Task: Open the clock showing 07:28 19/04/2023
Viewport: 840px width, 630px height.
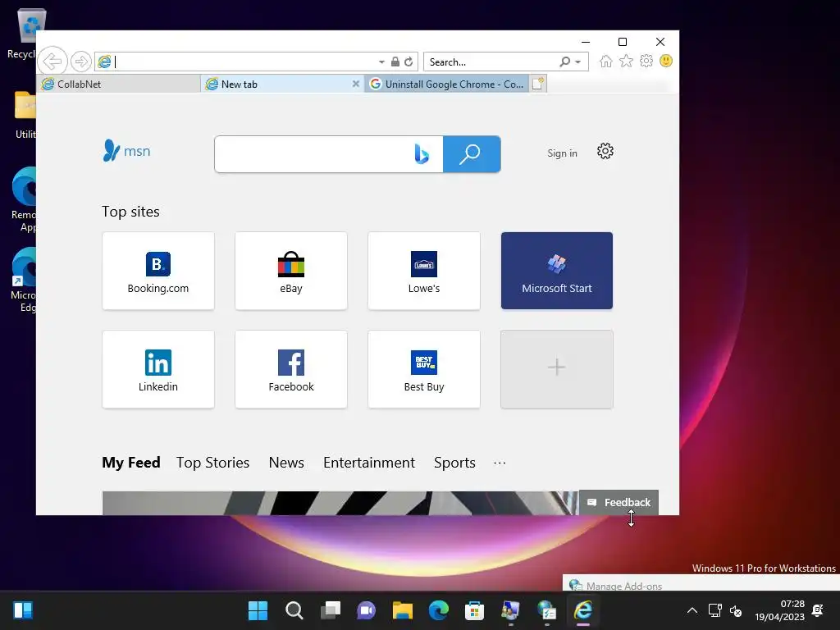Action: coord(780,610)
